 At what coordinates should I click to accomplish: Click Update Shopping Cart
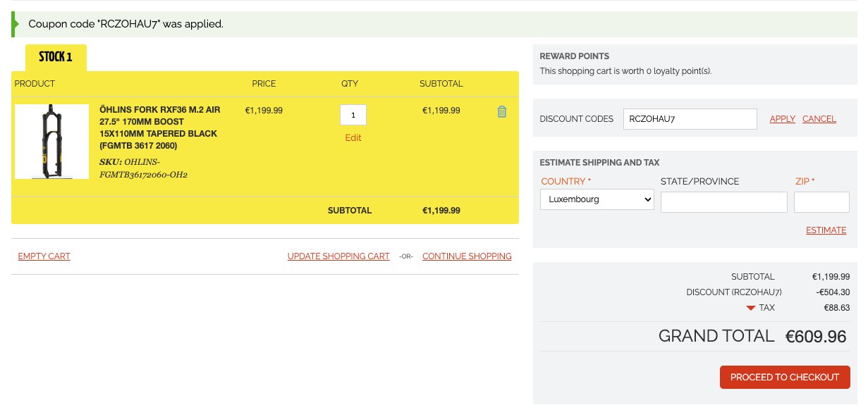[x=338, y=256]
